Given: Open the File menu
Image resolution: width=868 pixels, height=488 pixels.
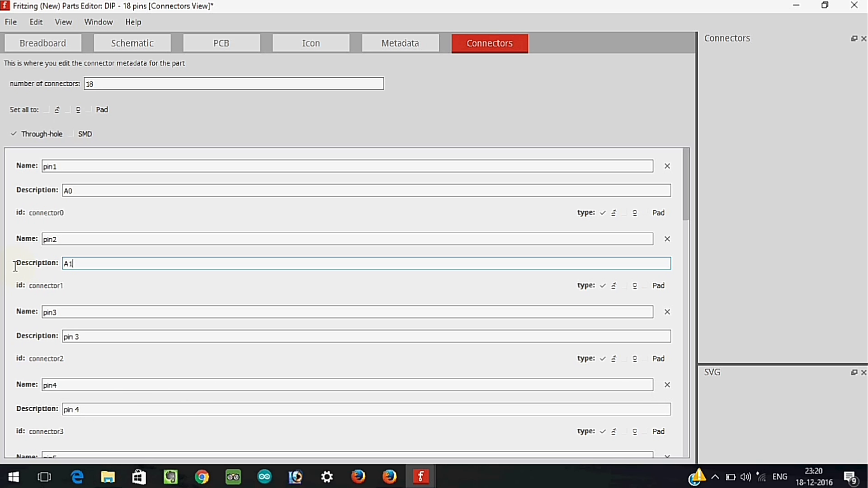Looking at the screenshot, I should click(x=11, y=22).
